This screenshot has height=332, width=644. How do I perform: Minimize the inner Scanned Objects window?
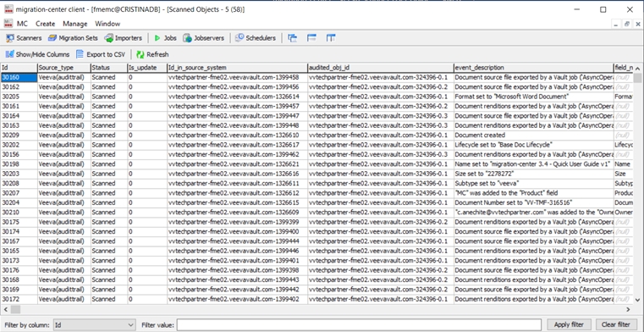pos(616,25)
